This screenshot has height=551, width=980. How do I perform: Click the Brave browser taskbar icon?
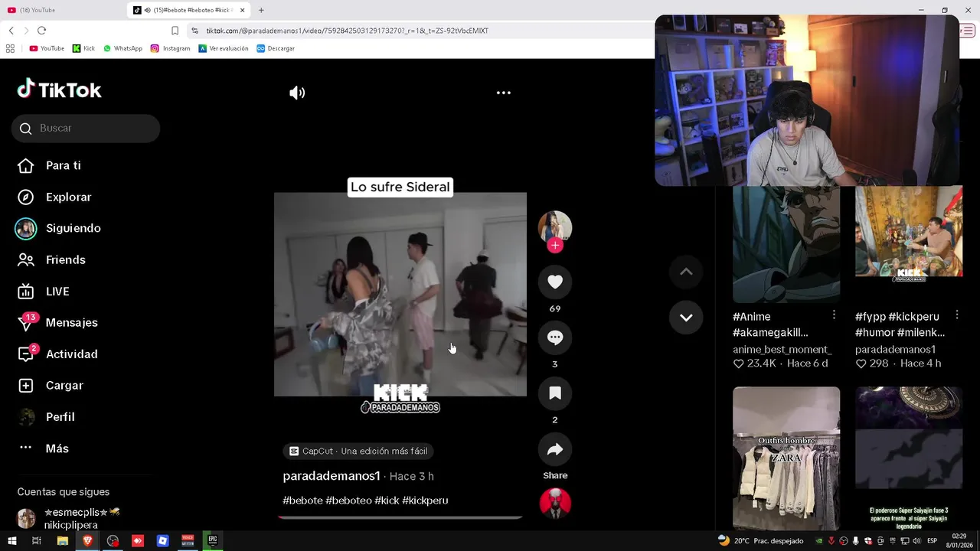coord(87,541)
